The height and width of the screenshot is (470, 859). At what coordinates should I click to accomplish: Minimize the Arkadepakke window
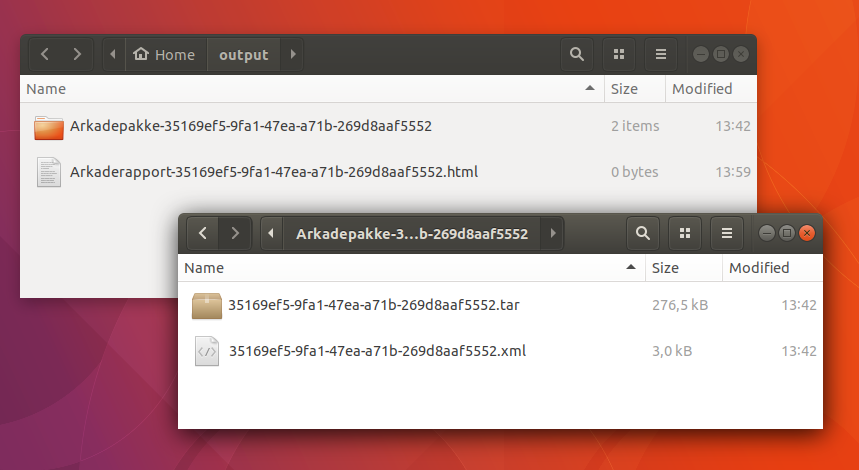(x=767, y=233)
